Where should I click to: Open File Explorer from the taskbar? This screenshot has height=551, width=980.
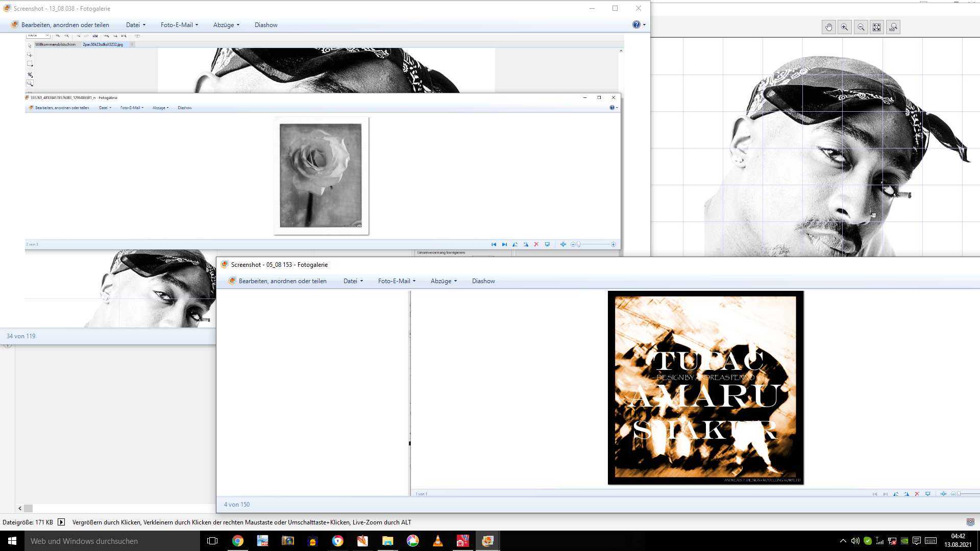click(x=388, y=541)
